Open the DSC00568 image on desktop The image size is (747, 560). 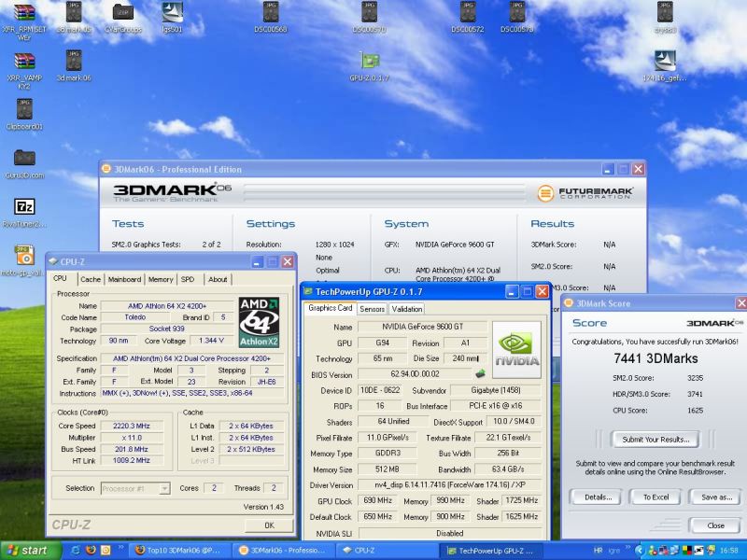(271, 12)
